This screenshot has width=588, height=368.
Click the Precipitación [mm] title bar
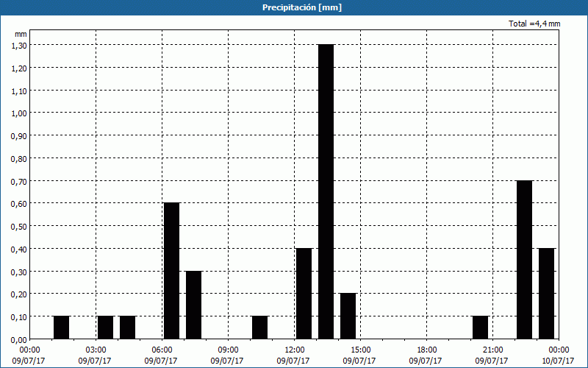point(294,7)
